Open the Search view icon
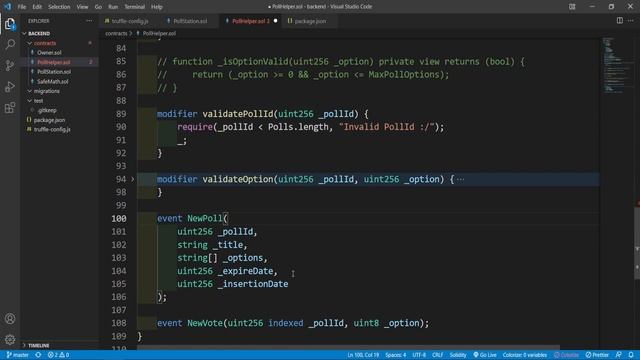640x360 pixels. (x=10, y=44)
